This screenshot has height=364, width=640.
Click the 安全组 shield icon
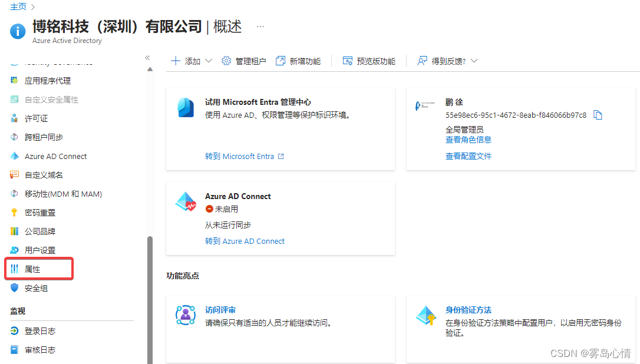tap(14, 287)
